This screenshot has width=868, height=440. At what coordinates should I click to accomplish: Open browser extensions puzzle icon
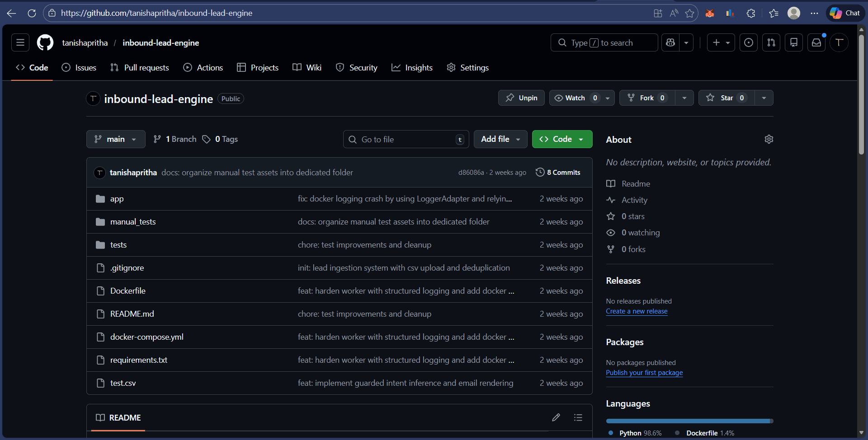751,13
